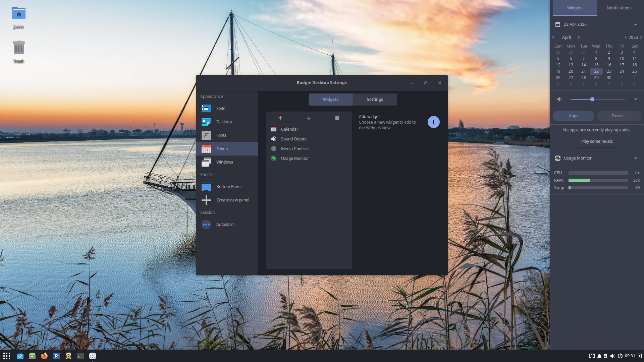The image size is (644, 362).
Task: Open the Bottom Panel settings
Action: tap(227, 186)
